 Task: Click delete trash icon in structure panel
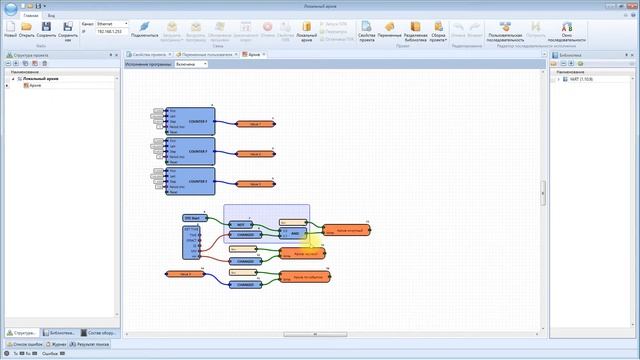tap(44, 64)
